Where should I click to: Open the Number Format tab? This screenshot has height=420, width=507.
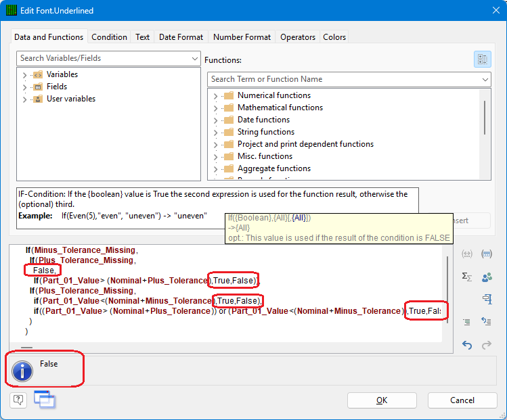242,37
